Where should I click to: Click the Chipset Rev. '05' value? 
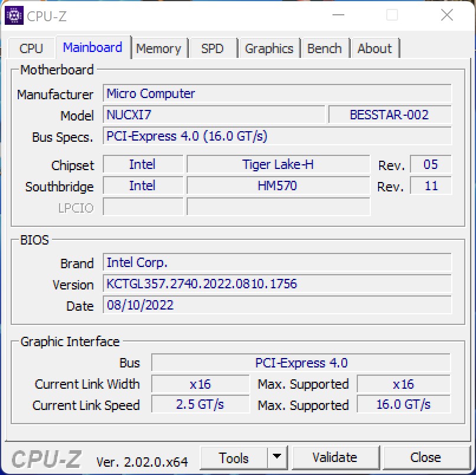[x=431, y=164]
